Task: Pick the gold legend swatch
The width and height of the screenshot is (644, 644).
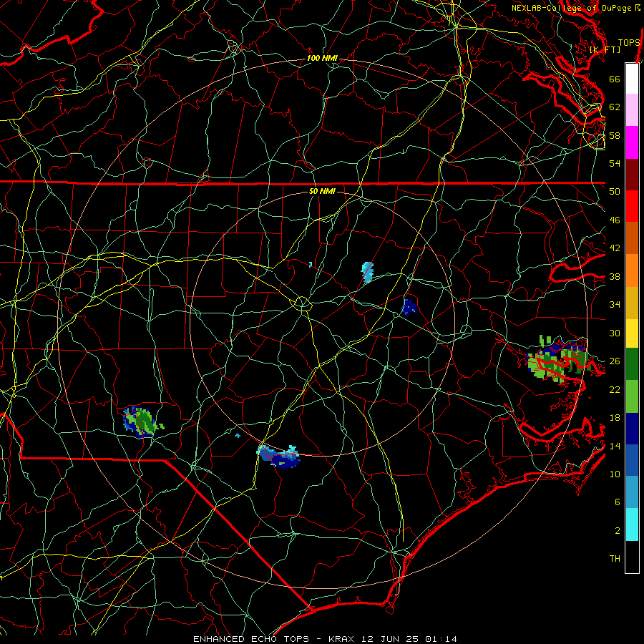Action: coord(632,303)
